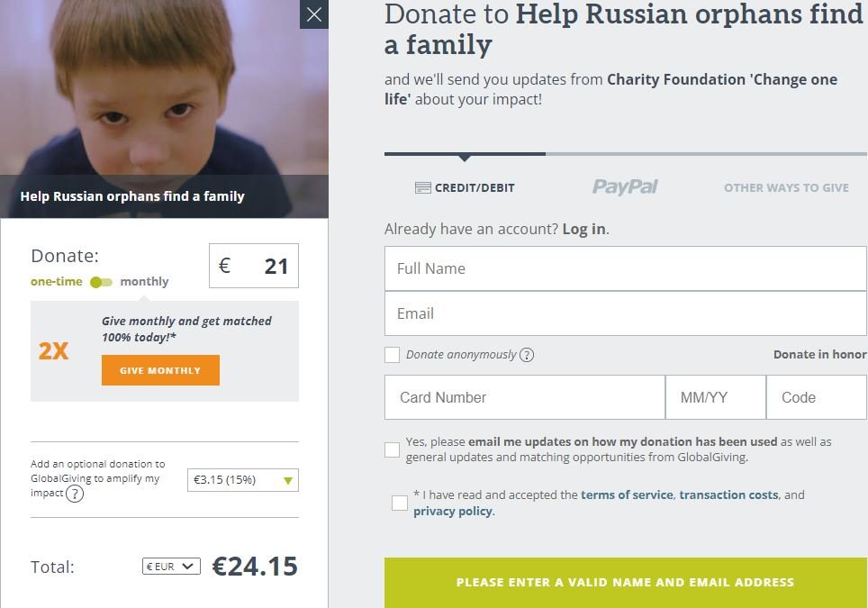Screen dimensions: 868x608
Task: Click the Log in link
Action: (x=584, y=230)
